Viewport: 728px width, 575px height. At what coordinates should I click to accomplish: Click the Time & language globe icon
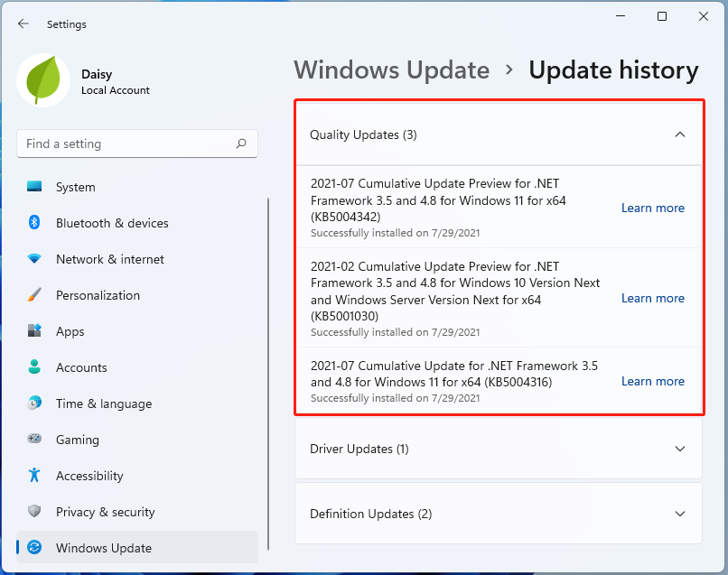coord(34,403)
